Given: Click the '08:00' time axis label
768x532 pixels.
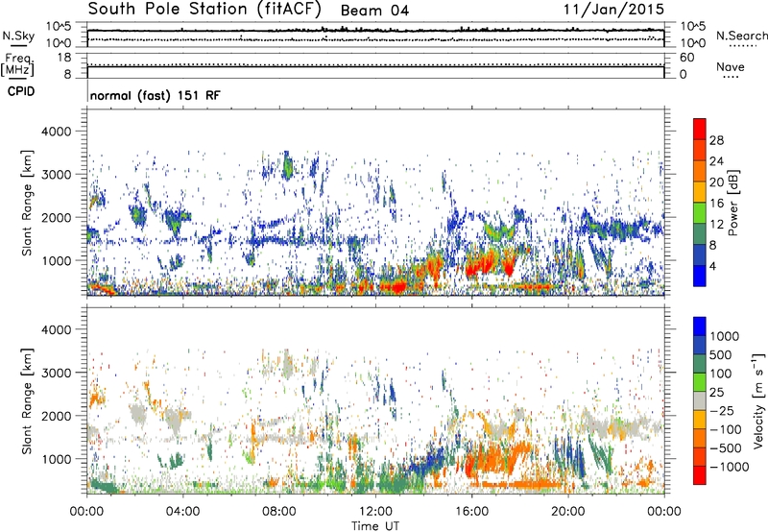Looking at the screenshot, I should click(279, 512).
